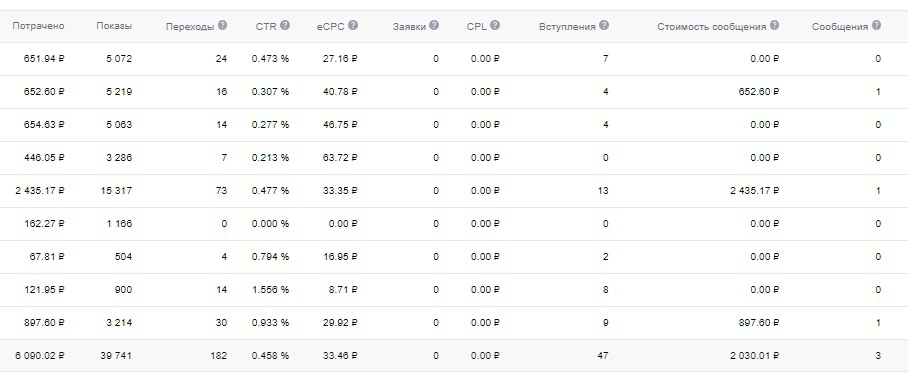Click impressions value 5 219
908x375 pixels.
pos(119,91)
